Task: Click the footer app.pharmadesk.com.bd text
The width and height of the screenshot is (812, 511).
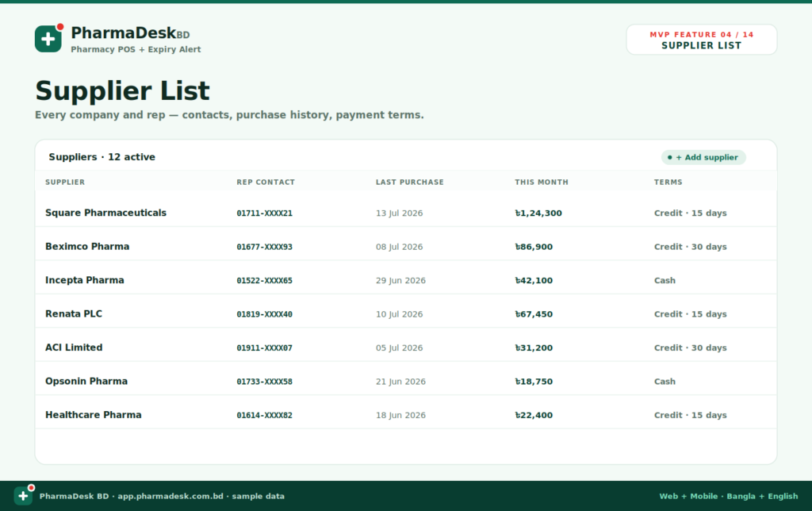Action: [x=170, y=496]
